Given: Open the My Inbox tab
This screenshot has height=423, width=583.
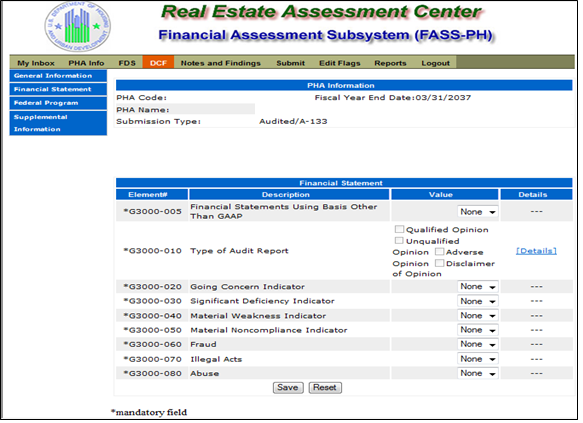Looking at the screenshot, I should click(36, 63).
